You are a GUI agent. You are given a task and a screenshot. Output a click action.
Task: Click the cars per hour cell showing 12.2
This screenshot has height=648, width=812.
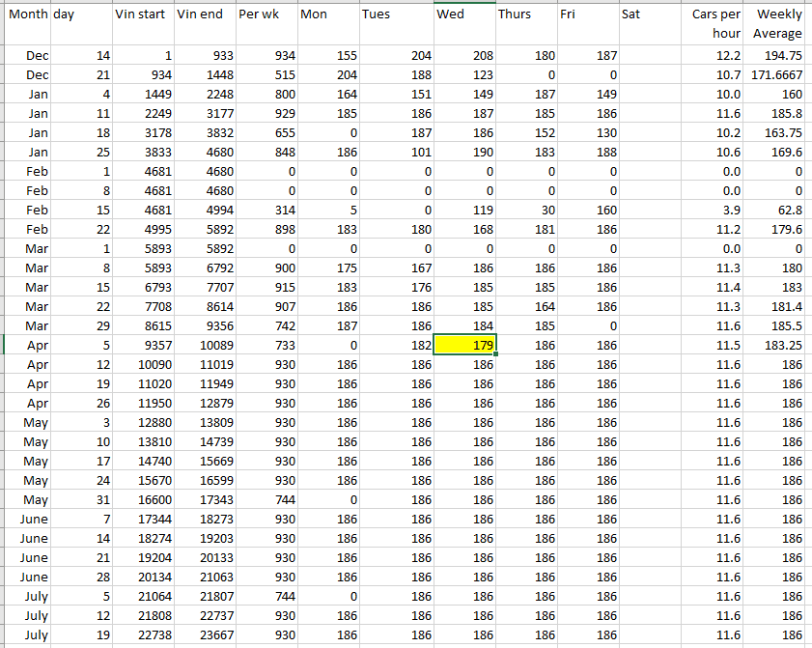714,56
